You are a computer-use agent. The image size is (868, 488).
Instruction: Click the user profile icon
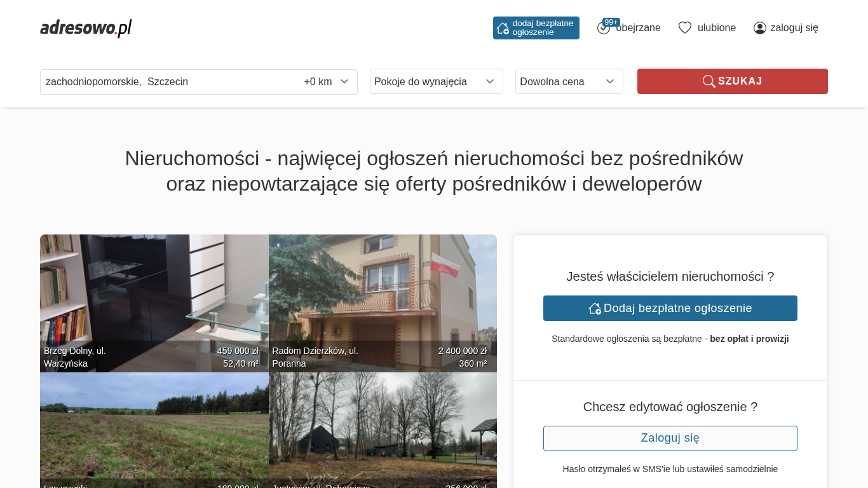pos(760,28)
